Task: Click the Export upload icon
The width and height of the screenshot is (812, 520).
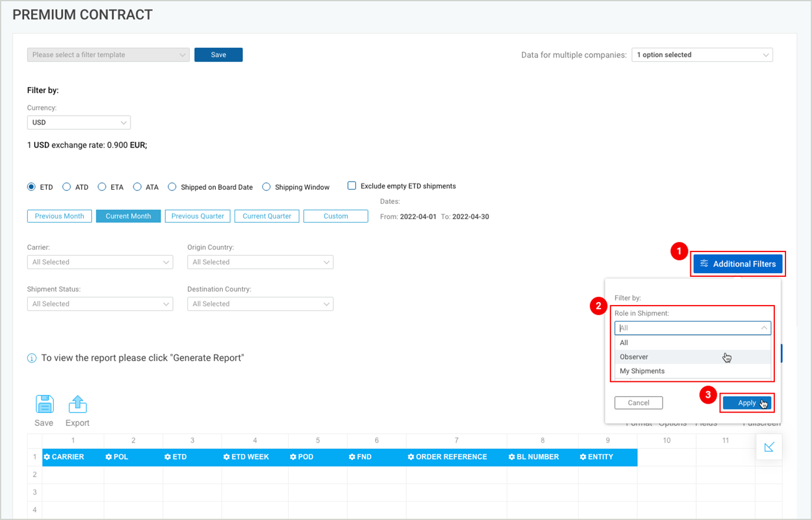Action: (x=78, y=404)
